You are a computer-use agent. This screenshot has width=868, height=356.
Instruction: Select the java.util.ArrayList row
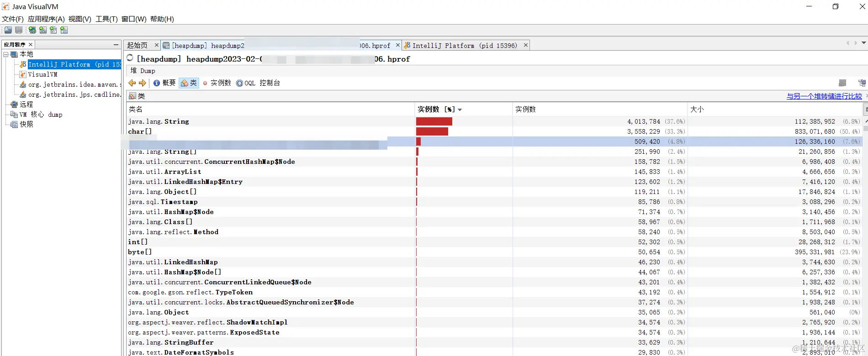[x=494, y=172]
